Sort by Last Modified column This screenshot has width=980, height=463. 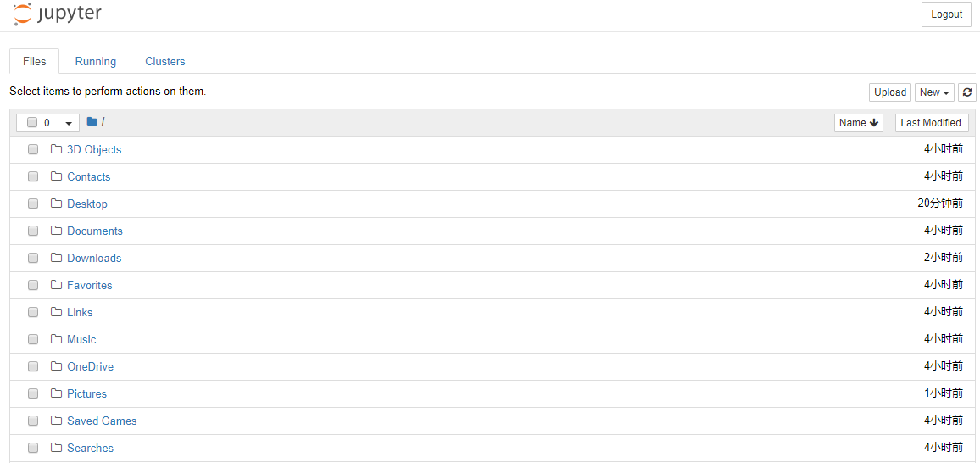pyautogui.click(x=931, y=123)
